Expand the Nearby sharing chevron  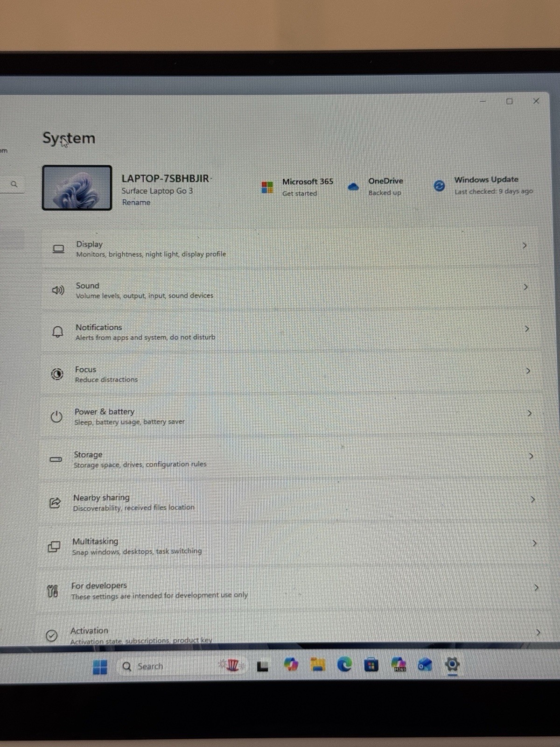tap(532, 500)
